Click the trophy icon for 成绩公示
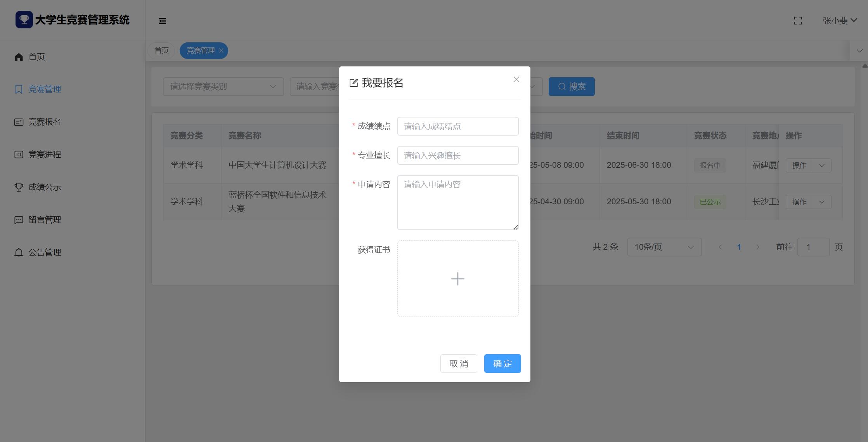The width and height of the screenshot is (868, 442). [x=19, y=187]
